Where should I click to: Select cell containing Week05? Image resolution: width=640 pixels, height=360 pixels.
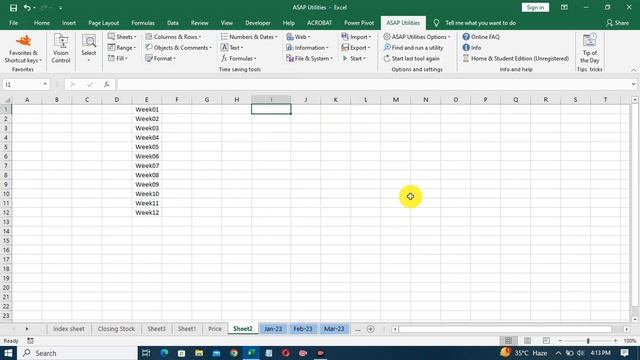tap(147, 147)
